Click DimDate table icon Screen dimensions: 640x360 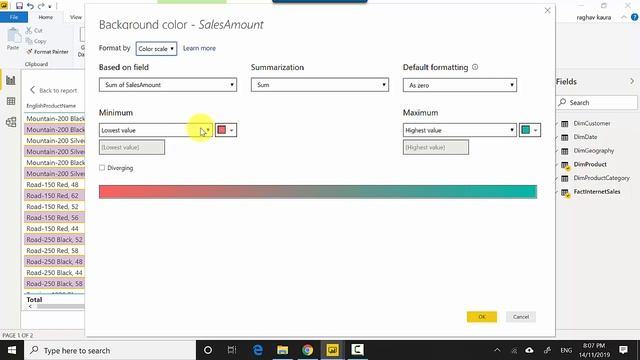pos(564,137)
